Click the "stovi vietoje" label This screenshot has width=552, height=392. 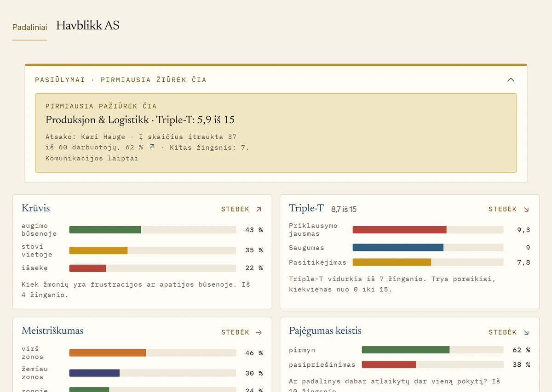37,250
